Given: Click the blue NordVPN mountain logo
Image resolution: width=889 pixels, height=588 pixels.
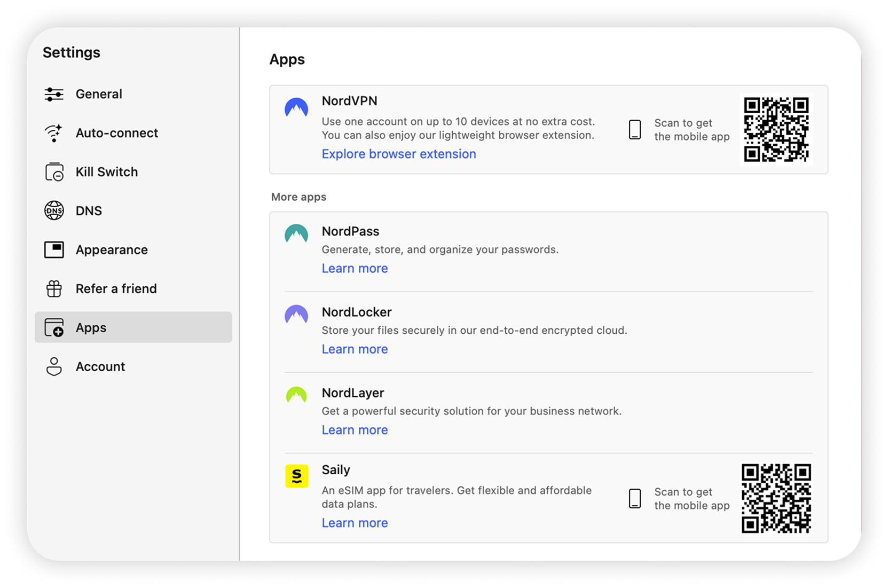Looking at the screenshot, I should pyautogui.click(x=297, y=107).
